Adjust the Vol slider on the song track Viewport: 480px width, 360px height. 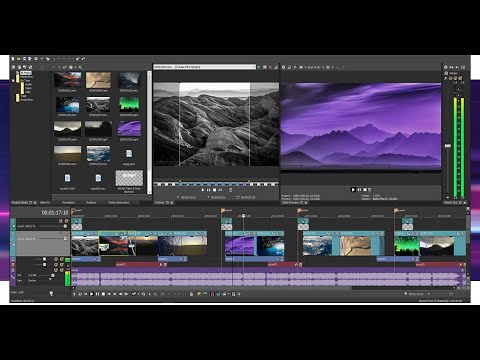pos(53,276)
